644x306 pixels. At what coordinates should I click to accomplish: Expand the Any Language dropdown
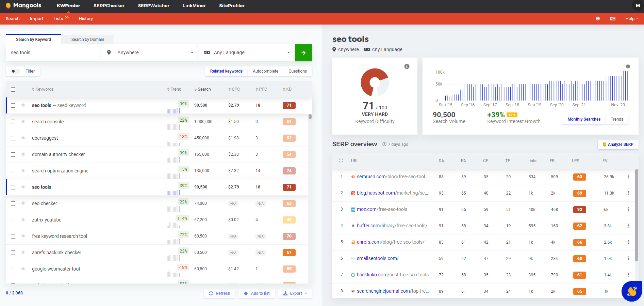(247, 53)
